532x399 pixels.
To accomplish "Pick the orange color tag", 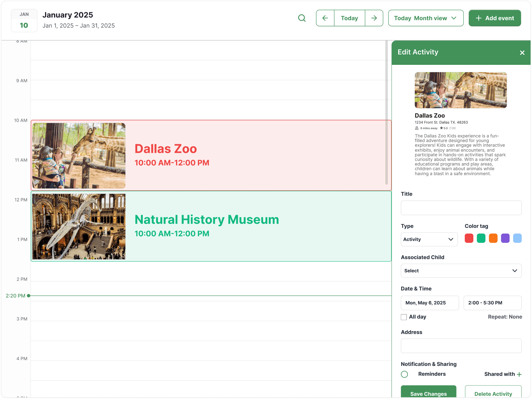I will (493, 238).
